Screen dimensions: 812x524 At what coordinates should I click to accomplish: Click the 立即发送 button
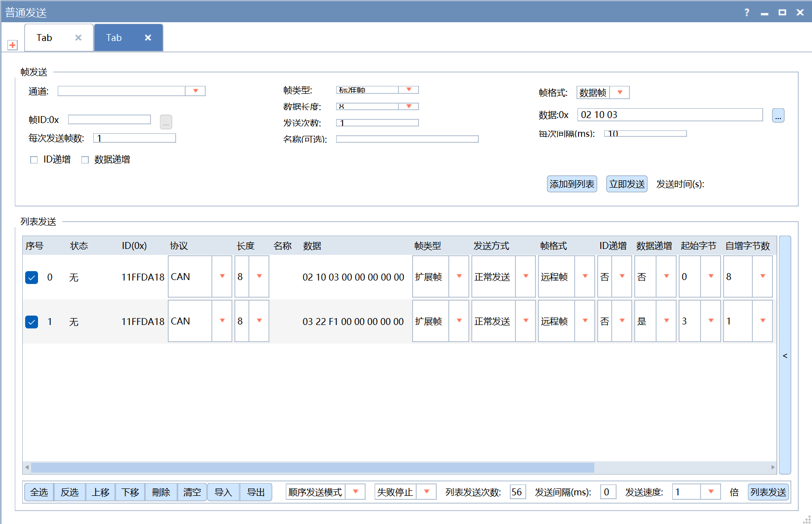[x=627, y=184]
